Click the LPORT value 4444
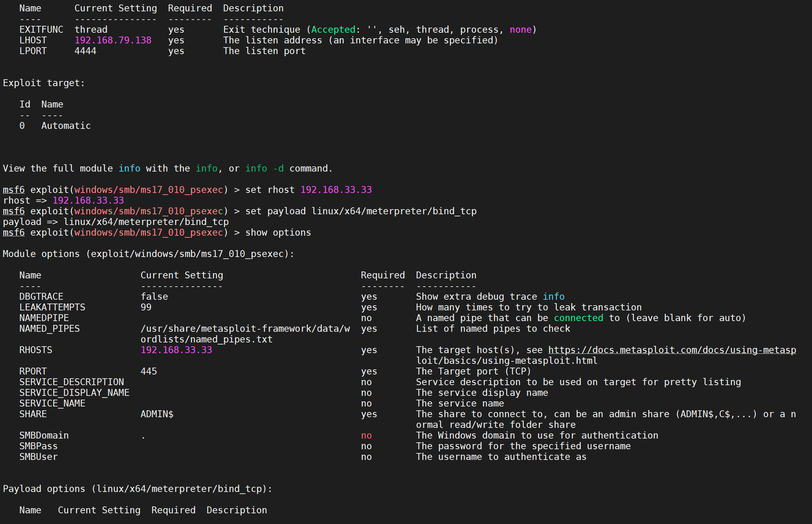This screenshot has height=524, width=812. pos(85,51)
